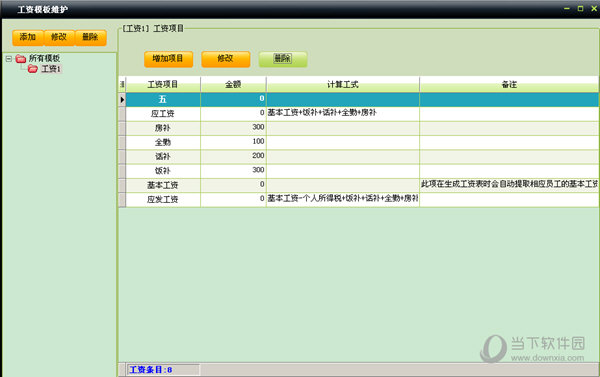The width and height of the screenshot is (600, 377).
Task: Click the 300 amount in 饭补 row
Action: tap(258, 170)
